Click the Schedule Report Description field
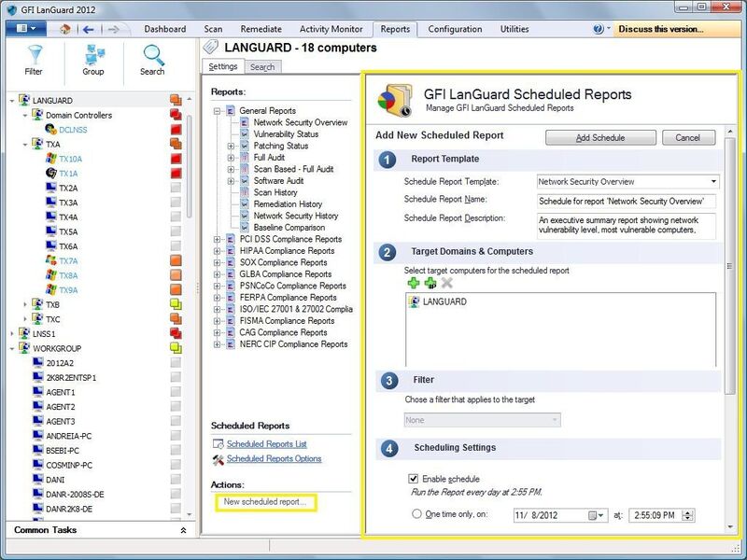The height and width of the screenshot is (560, 747). [x=626, y=225]
